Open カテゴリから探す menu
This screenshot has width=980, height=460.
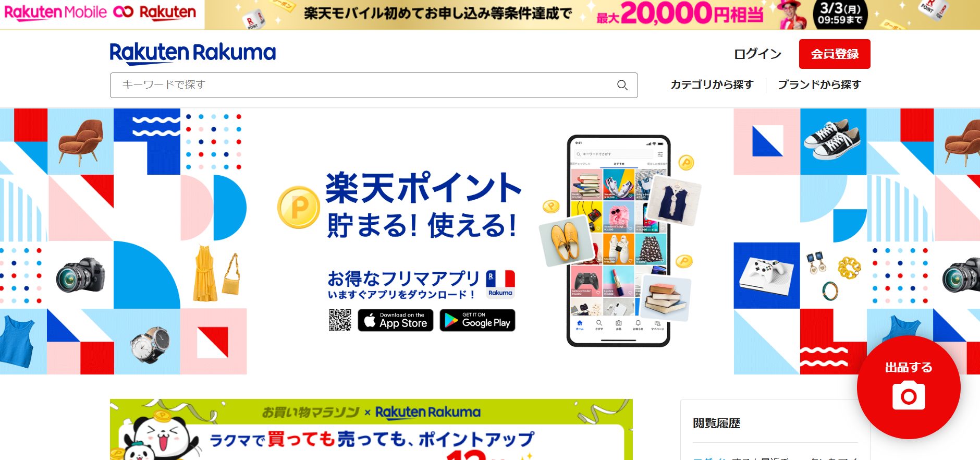[712, 84]
